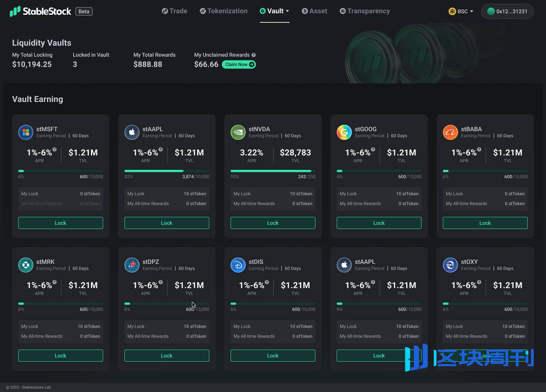The image size is (546, 392).
Task: Click the stDPZ Domino's vault icon
Action: point(132,265)
